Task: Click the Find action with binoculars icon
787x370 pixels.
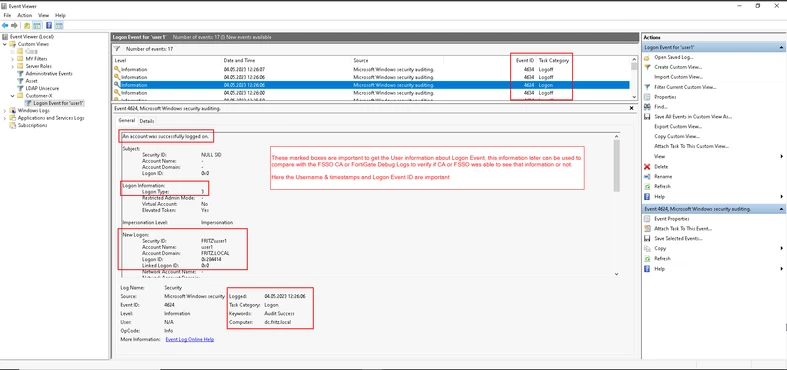Action: 661,107
